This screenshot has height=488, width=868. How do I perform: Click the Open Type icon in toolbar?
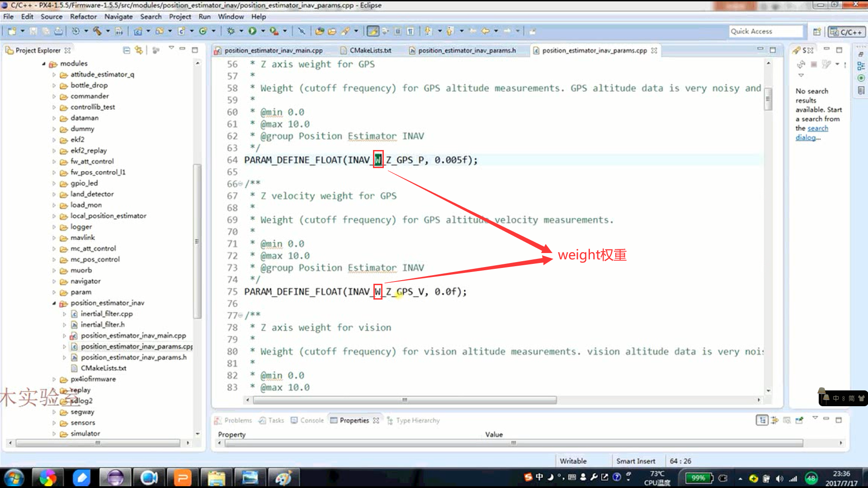click(320, 31)
